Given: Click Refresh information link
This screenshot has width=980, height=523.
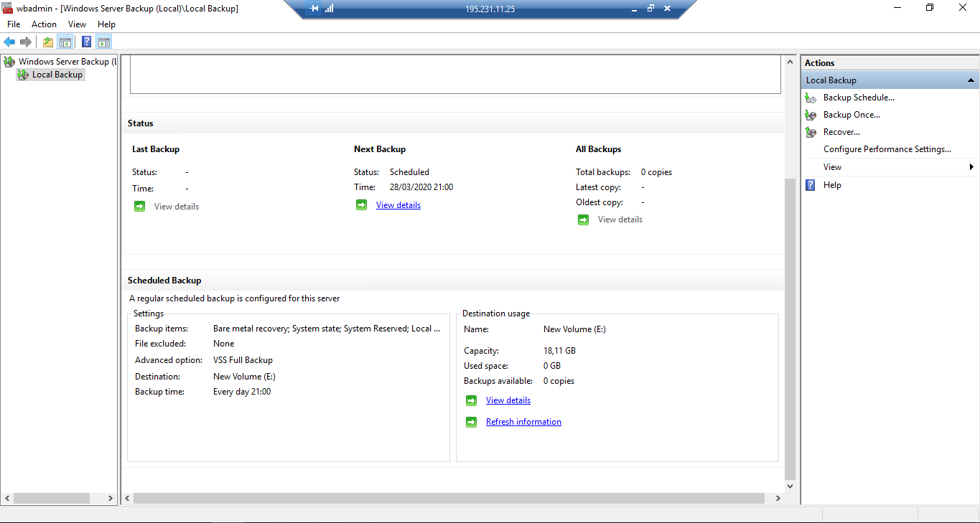Looking at the screenshot, I should [x=523, y=422].
